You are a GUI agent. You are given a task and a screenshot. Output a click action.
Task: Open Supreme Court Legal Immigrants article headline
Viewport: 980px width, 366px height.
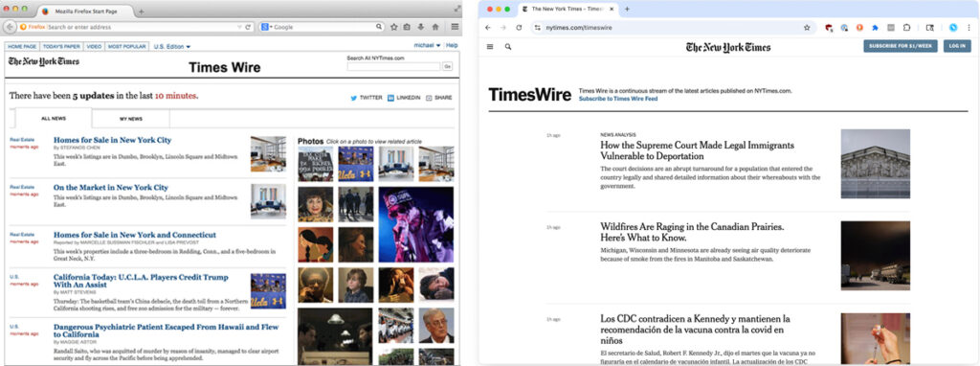pos(697,150)
